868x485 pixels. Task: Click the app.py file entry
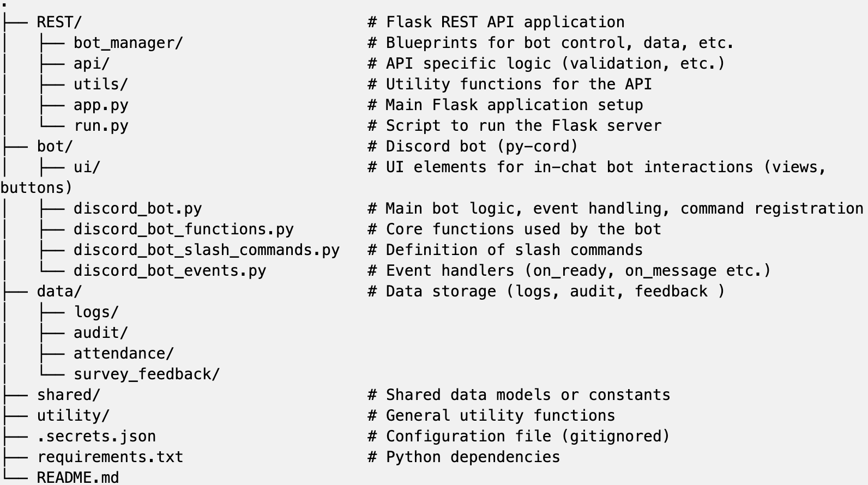[101, 105]
